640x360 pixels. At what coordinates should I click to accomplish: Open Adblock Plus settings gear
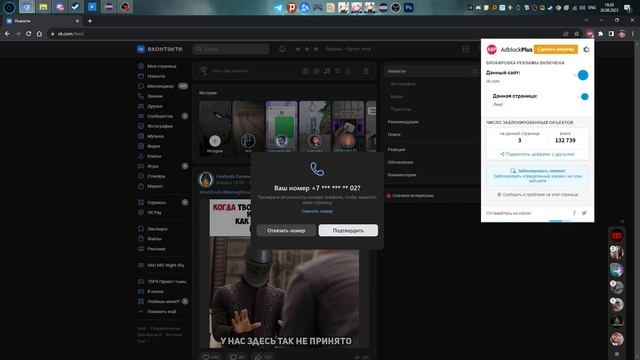(x=587, y=49)
